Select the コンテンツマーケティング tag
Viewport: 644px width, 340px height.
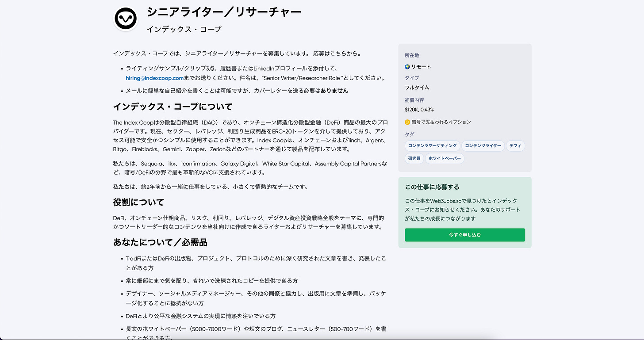[432, 146]
